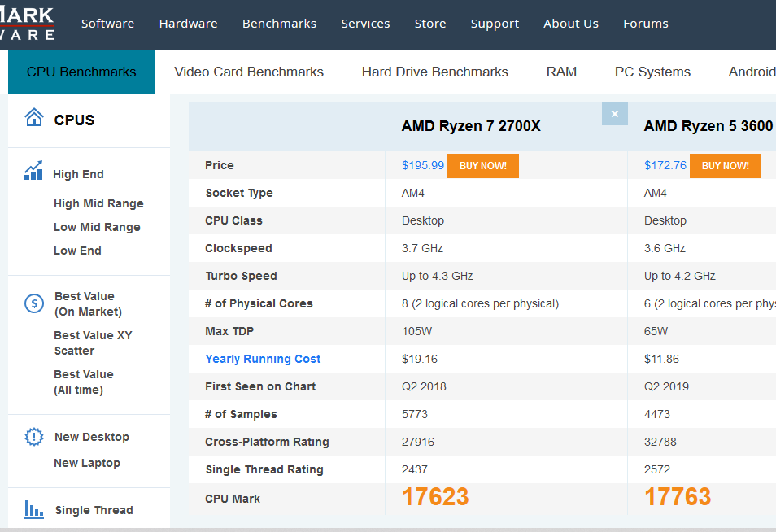The image size is (776, 532).
Task: Click BUY NOW for Ryzen 5 3600
Action: pyautogui.click(x=726, y=166)
